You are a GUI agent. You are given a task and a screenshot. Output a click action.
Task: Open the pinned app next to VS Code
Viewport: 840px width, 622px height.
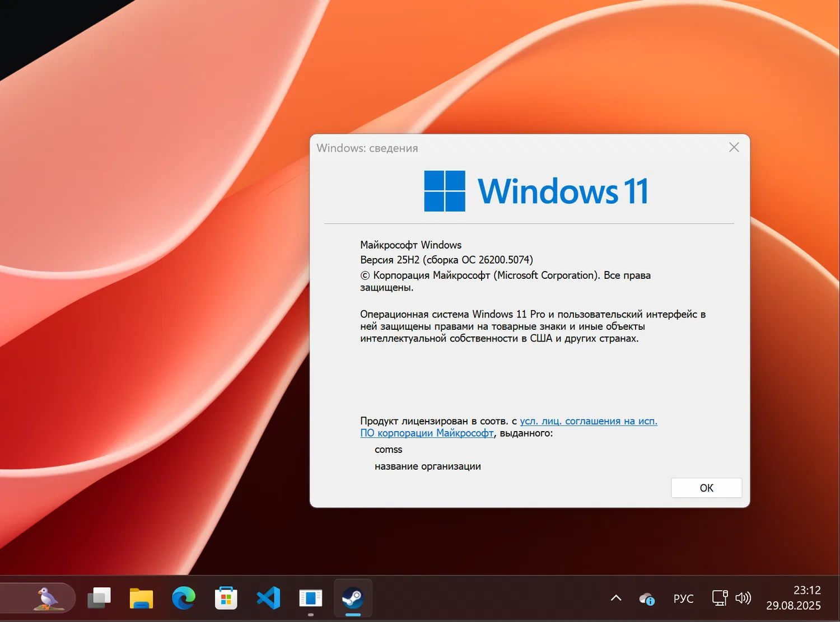(x=311, y=598)
